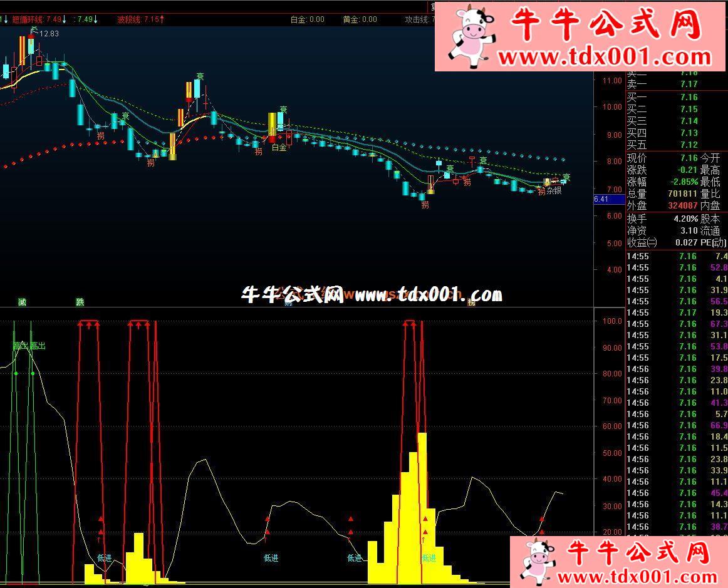Click the 12.83 peak price marker
Screen dimensions: 728x588
pyautogui.click(x=49, y=34)
